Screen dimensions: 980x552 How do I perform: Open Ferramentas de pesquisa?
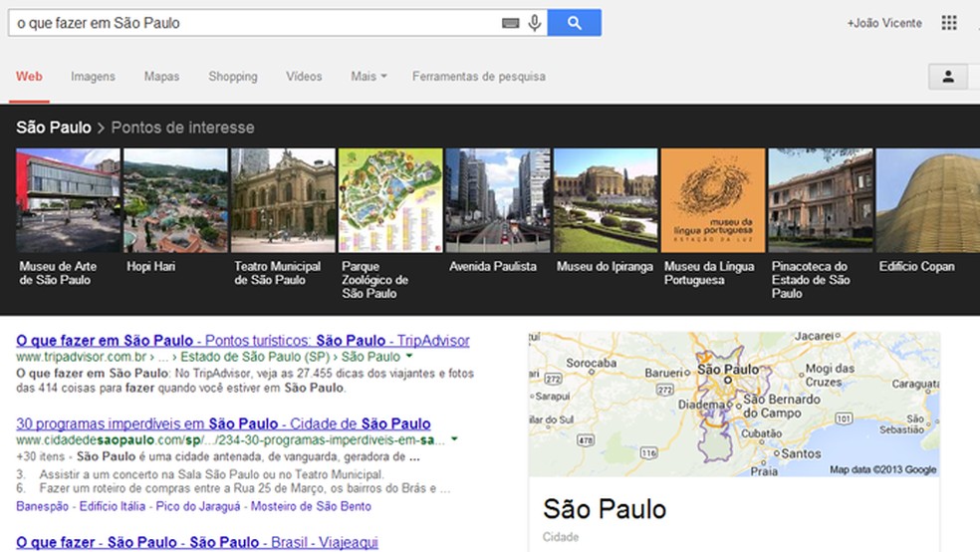(x=479, y=77)
